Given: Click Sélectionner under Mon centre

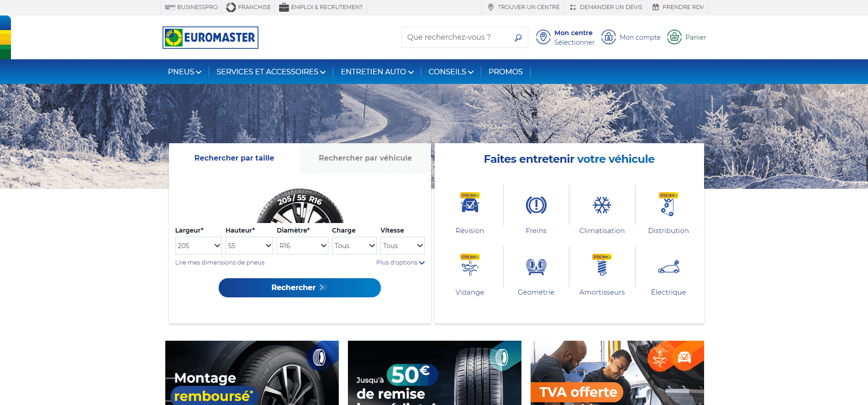Looking at the screenshot, I should coord(574,42).
